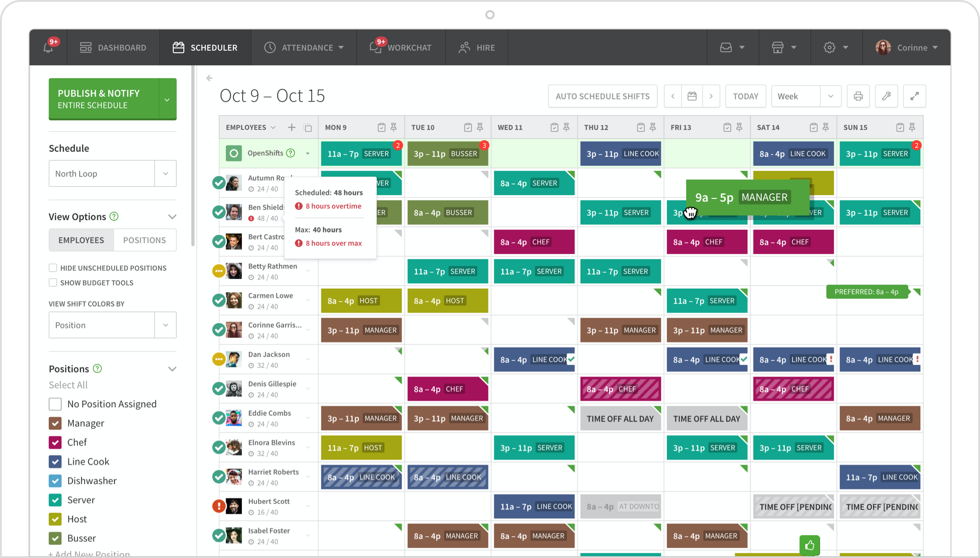The width and height of the screenshot is (980, 558).
Task: Click the Employees tab in view options
Action: (81, 240)
